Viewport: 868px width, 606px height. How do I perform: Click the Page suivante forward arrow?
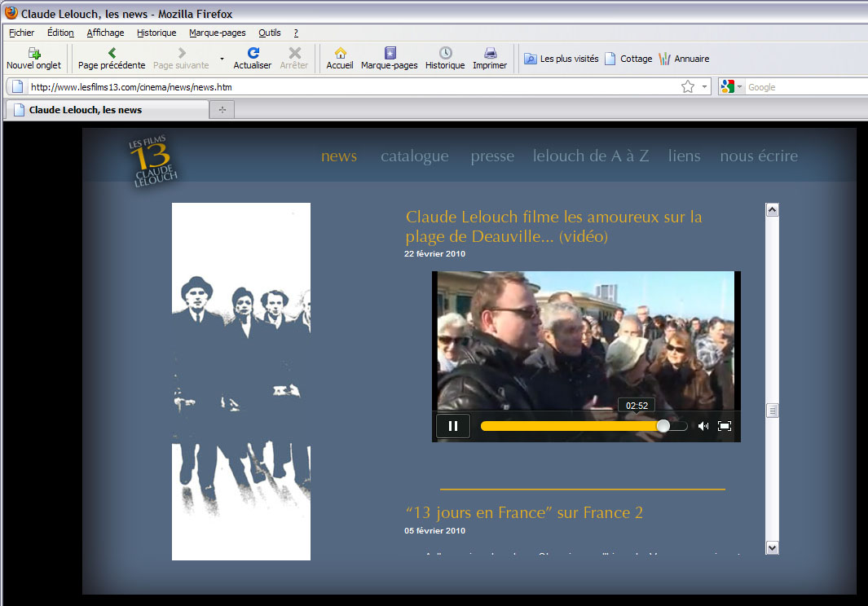click(x=182, y=53)
